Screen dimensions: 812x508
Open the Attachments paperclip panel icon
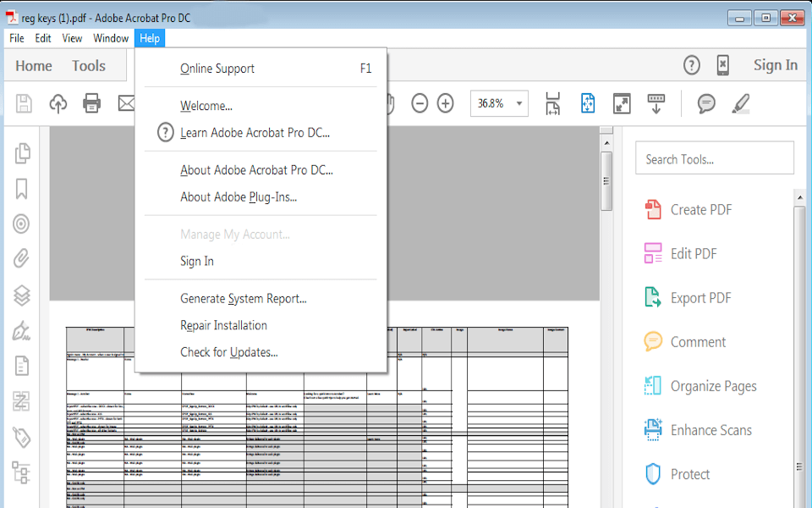(x=21, y=258)
